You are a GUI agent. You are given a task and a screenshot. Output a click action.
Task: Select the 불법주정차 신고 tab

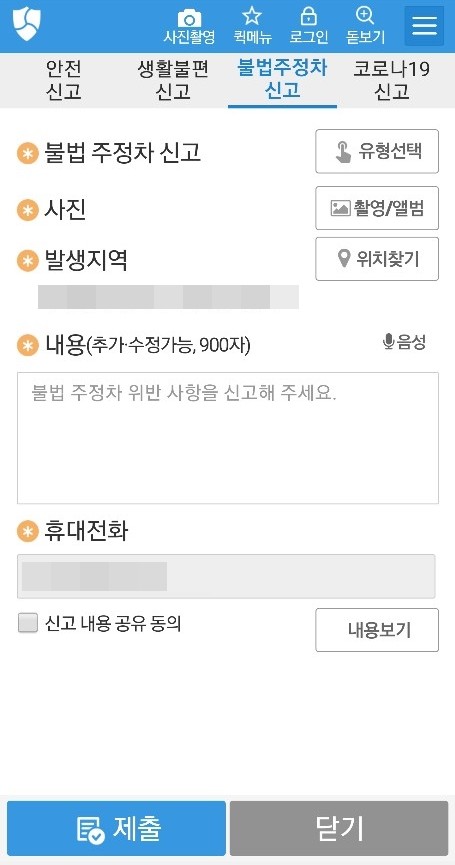pyautogui.click(x=282, y=80)
